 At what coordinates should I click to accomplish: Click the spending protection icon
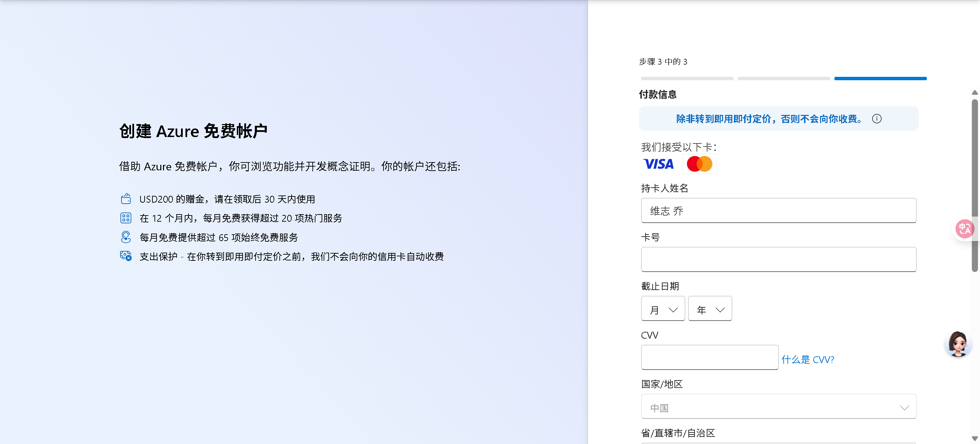[126, 256]
